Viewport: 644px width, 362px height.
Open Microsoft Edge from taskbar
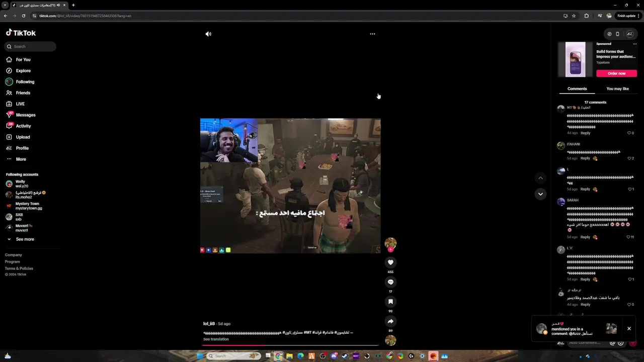(x=300, y=356)
